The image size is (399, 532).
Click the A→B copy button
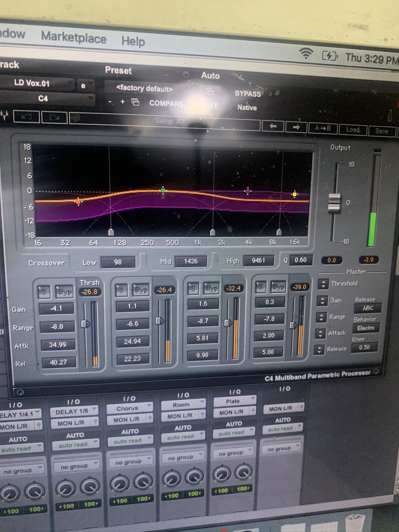[x=323, y=128]
